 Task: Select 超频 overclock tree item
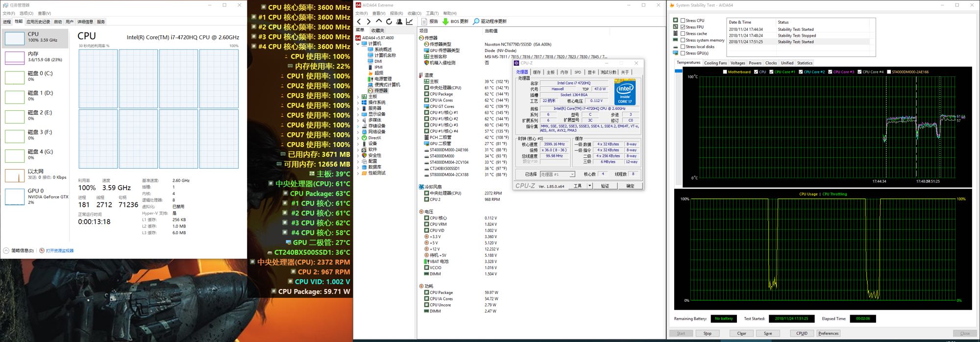[x=375, y=73]
